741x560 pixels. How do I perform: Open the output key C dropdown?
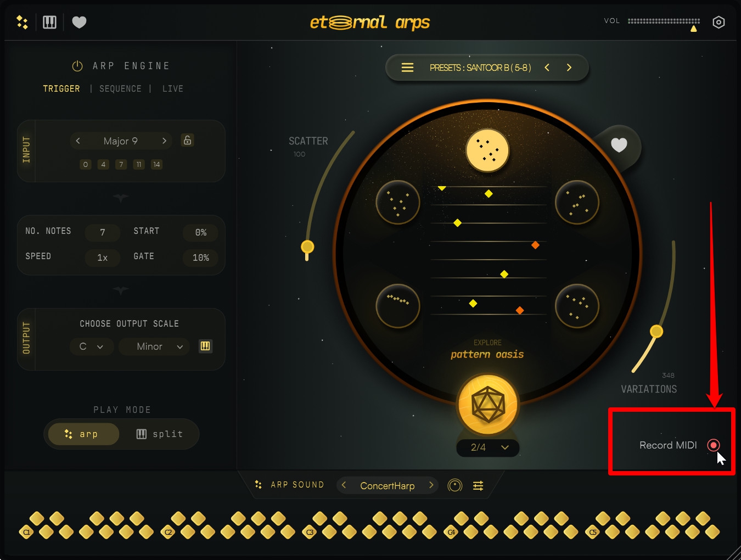pyautogui.click(x=91, y=346)
